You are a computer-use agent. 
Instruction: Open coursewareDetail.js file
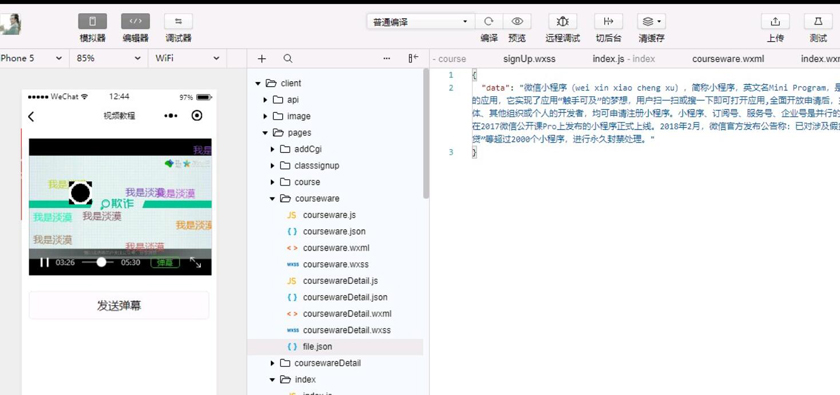point(340,281)
